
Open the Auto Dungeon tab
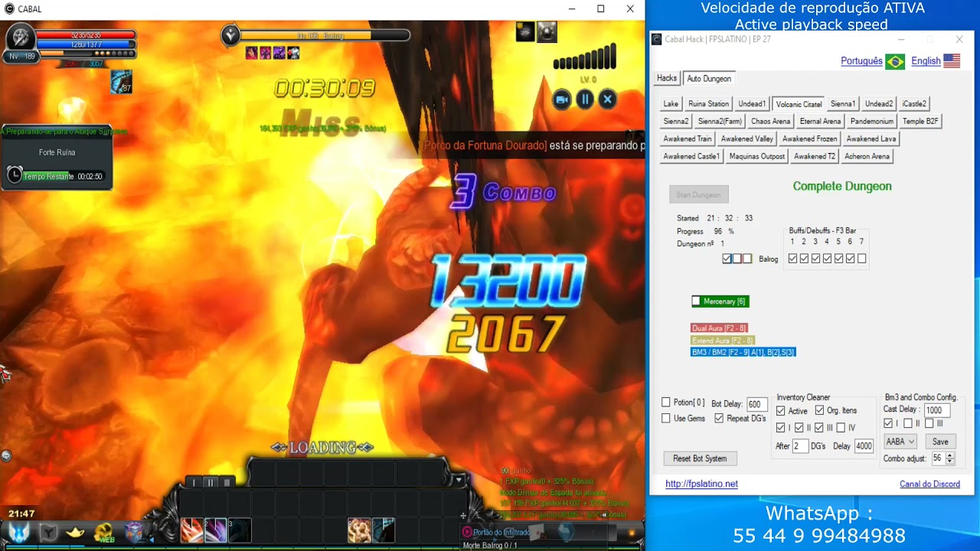coord(709,78)
